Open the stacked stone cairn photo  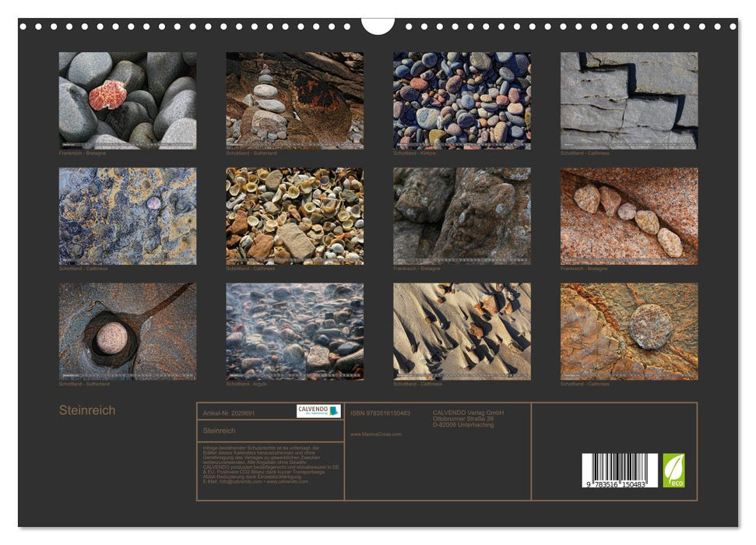pyautogui.click(x=294, y=100)
